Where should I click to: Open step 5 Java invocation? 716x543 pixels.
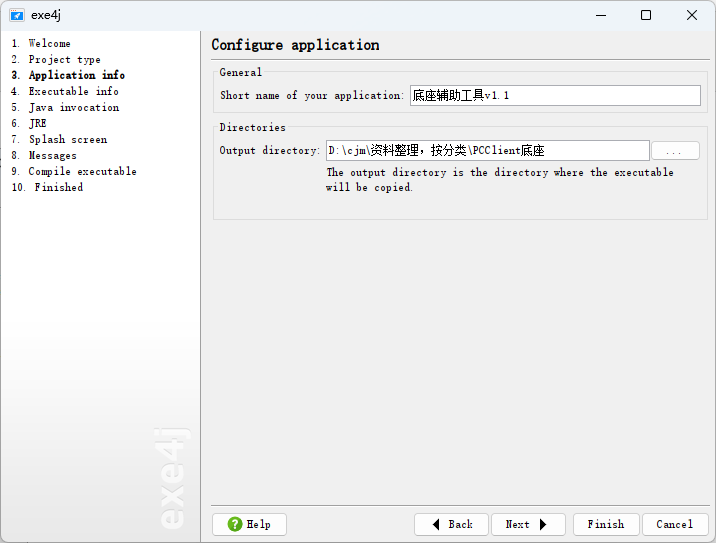coord(65,107)
